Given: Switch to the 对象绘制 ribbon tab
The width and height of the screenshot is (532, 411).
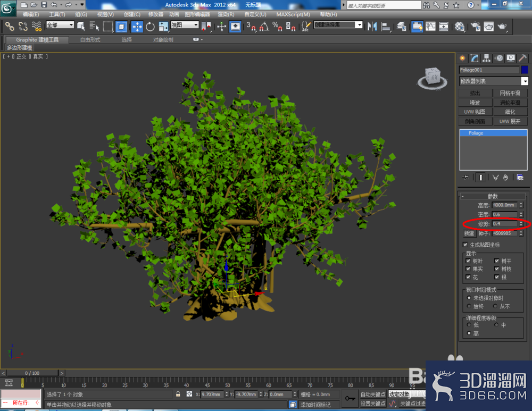Looking at the screenshot, I should [163, 40].
